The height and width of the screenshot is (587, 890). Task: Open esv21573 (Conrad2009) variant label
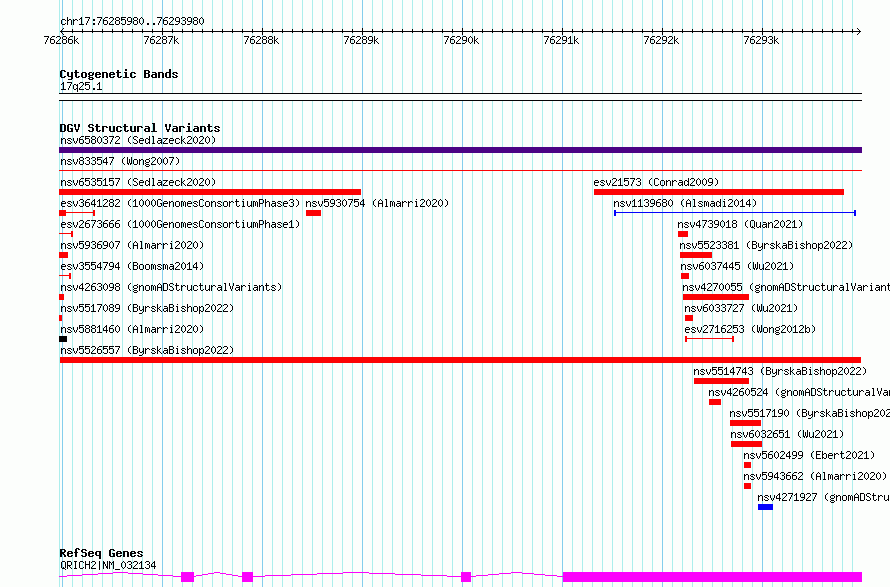pyautogui.click(x=656, y=182)
